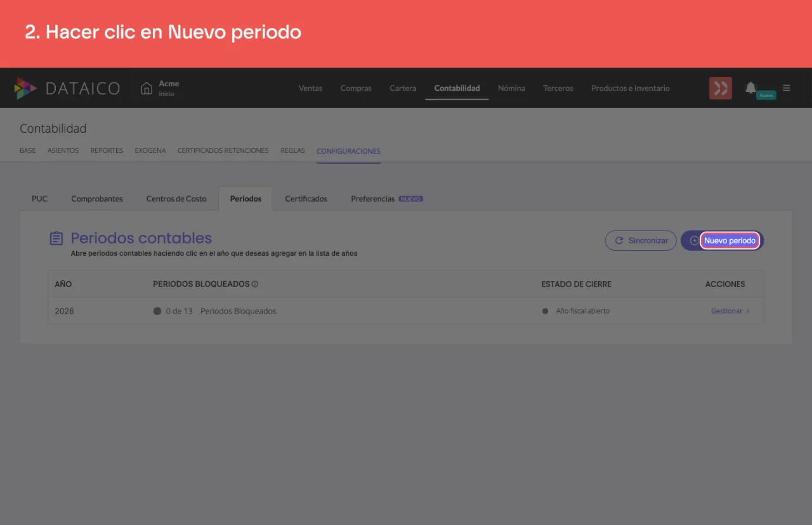Click the '0 de 13 Periodos Bloqueados' text
Viewport: 812px width, 525px height.
click(221, 311)
